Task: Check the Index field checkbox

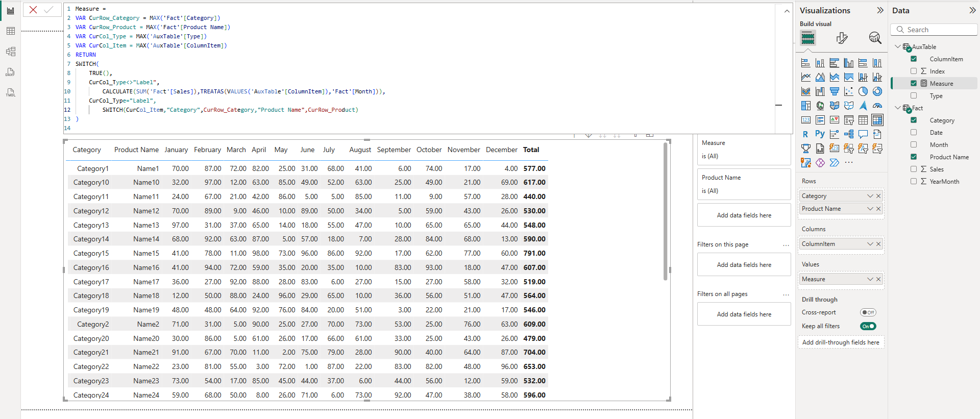Action: pyautogui.click(x=914, y=71)
